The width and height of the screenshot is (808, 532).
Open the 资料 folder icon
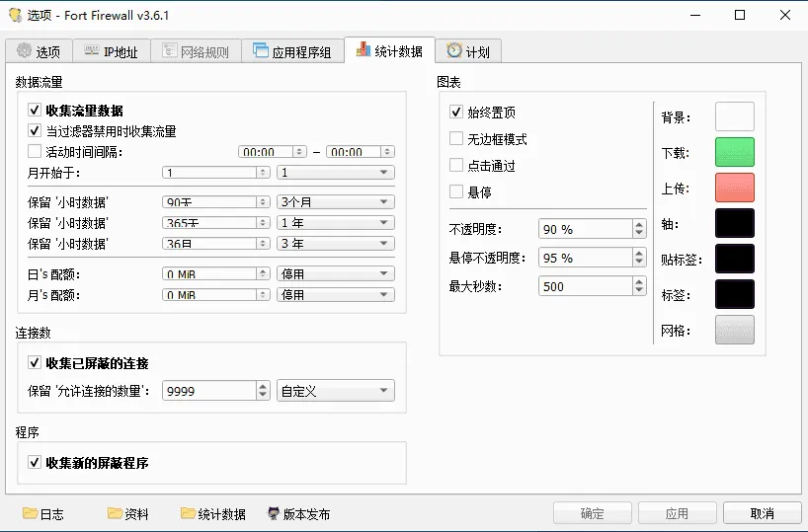click(x=115, y=513)
